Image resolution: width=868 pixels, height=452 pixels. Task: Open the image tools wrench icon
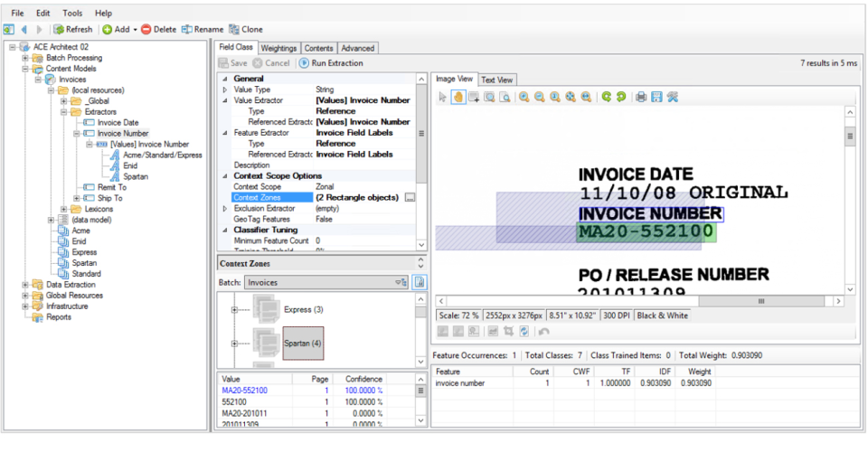673,97
